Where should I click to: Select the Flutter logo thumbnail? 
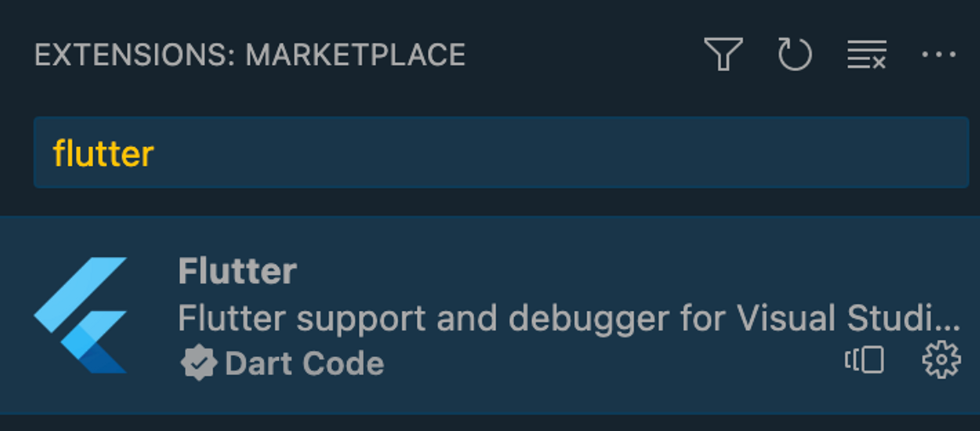(x=81, y=315)
